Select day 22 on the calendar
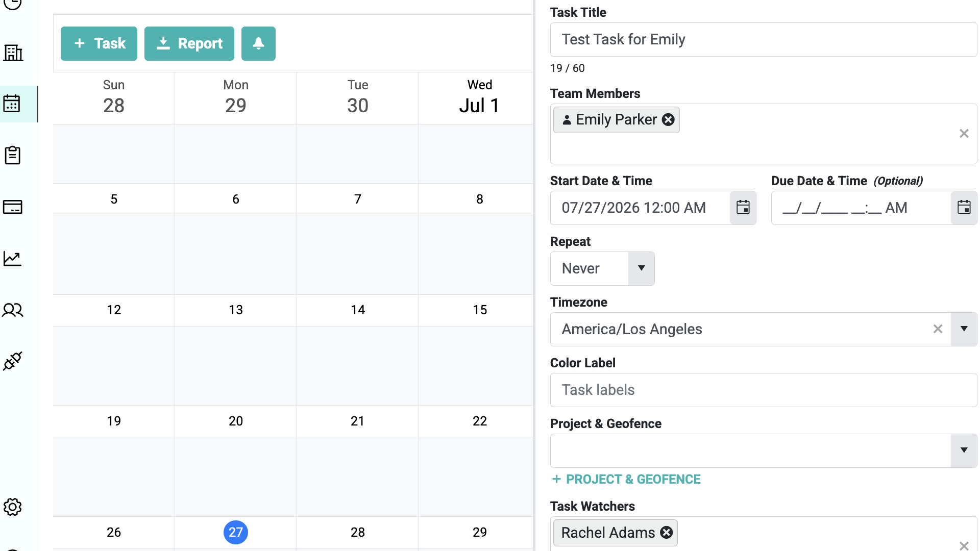The height and width of the screenshot is (551, 980). 480,421
